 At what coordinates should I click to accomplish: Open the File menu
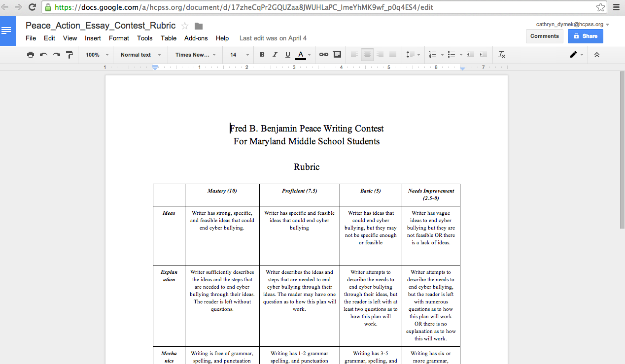(x=31, y=38)
